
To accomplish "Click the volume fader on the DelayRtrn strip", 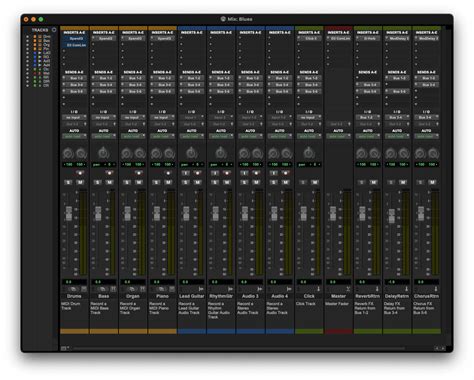I will [x=392, y=216].
